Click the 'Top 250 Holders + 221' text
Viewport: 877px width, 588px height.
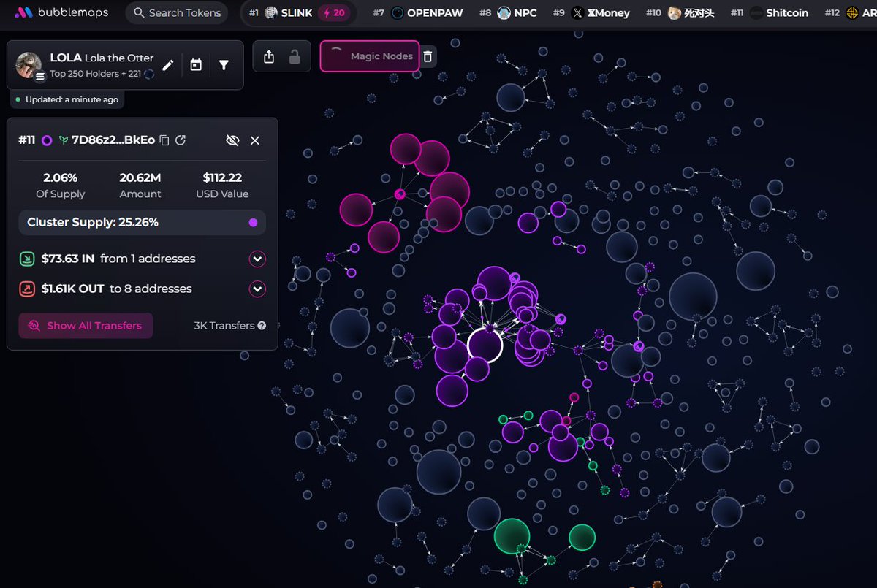point(96,74)
